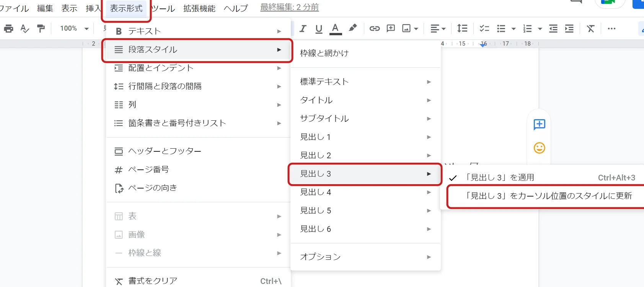
Task: Insert link with the chain icon
Action: (374, 28)
